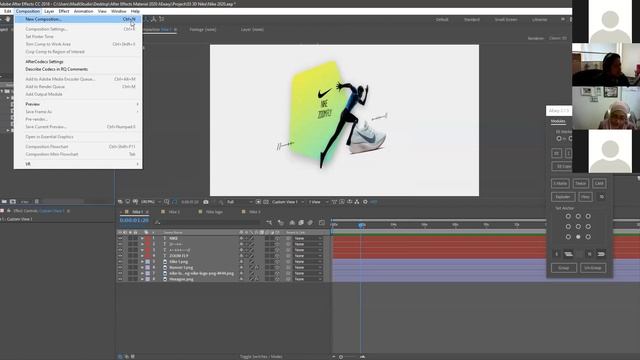Select the Runner 1.png layer name
Viewport: 640px width, 360px height.
pyautogui.click(x=181, y=267)
